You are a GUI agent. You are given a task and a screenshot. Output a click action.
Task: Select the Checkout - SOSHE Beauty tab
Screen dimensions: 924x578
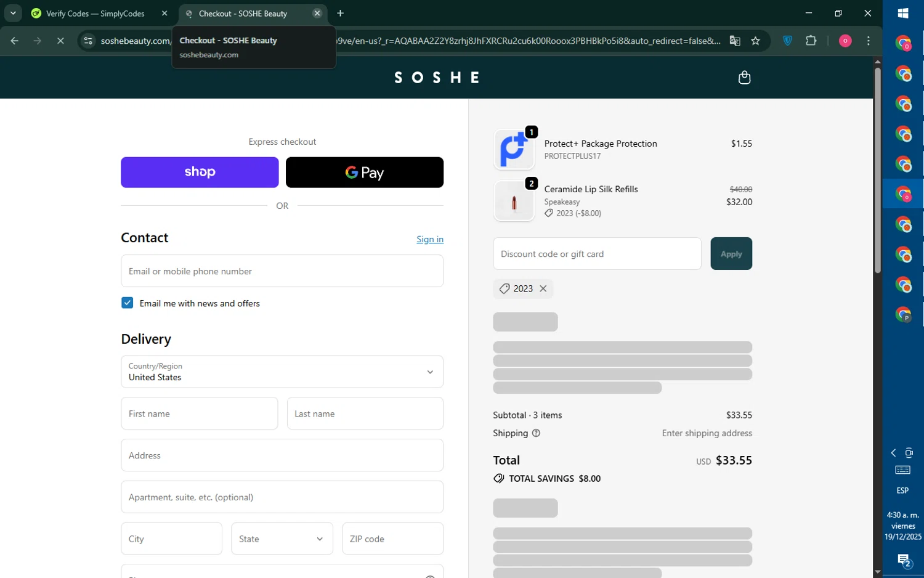coord(243,14)
